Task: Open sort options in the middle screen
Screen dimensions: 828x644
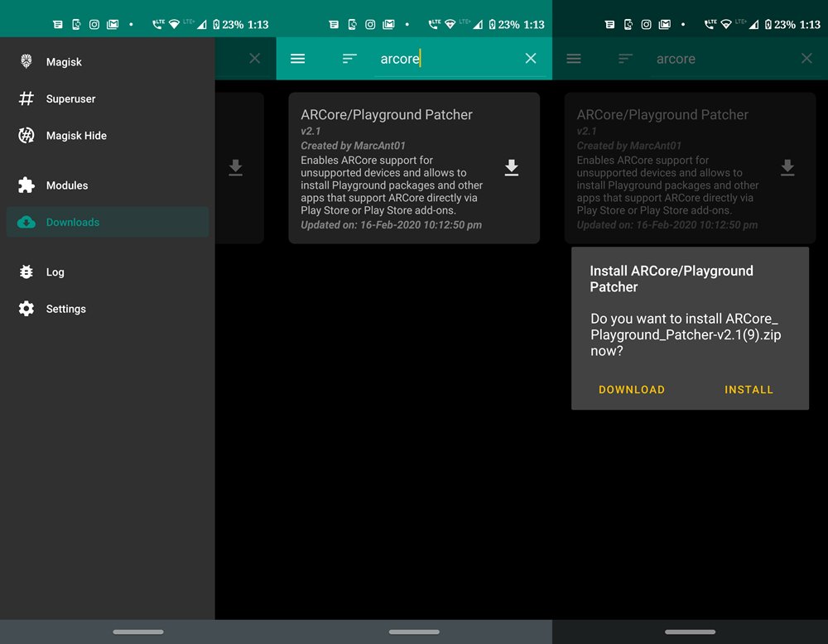Action: click(349, 59)
